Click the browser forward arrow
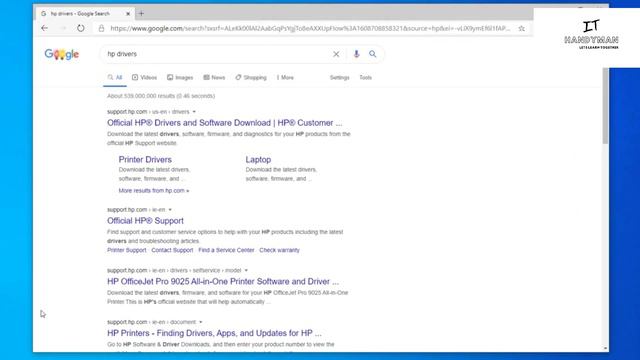 [x=63, y=28]
